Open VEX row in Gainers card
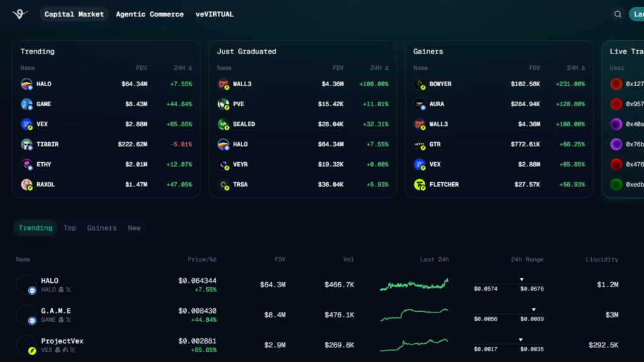Viewport: 644px width, 362px height. 499,164
